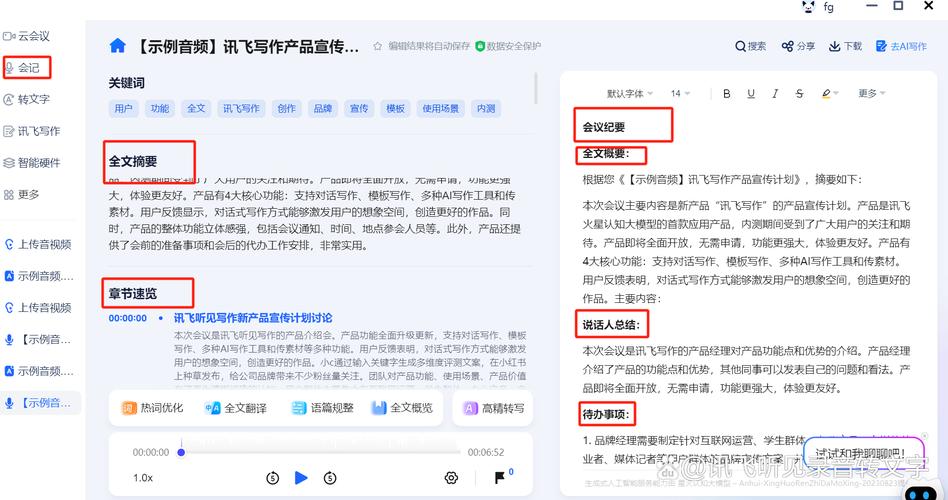Screen dimensions: 948x500
Task: Expand editor 更多 options
Action: pyautogui.click(x=871, y=94)
